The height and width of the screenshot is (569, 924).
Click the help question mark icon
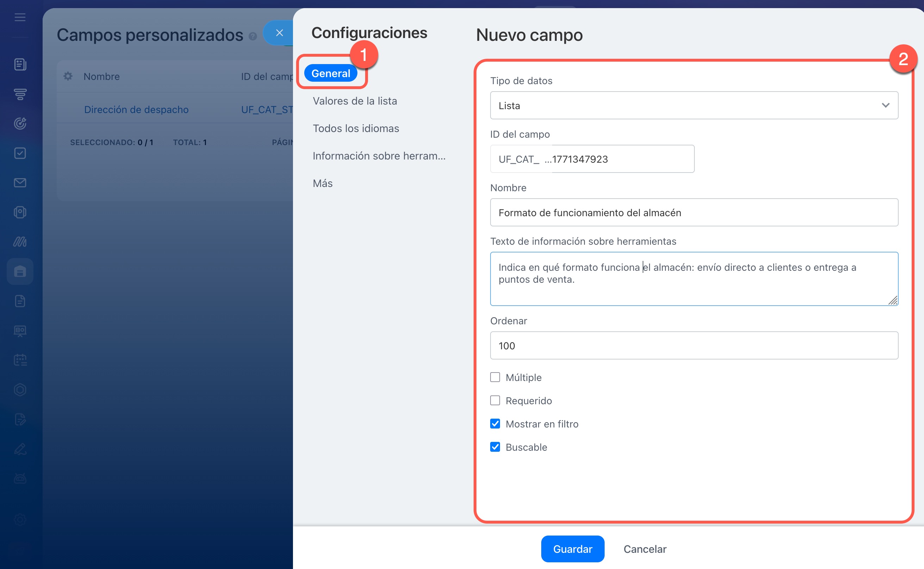(253, 37)
